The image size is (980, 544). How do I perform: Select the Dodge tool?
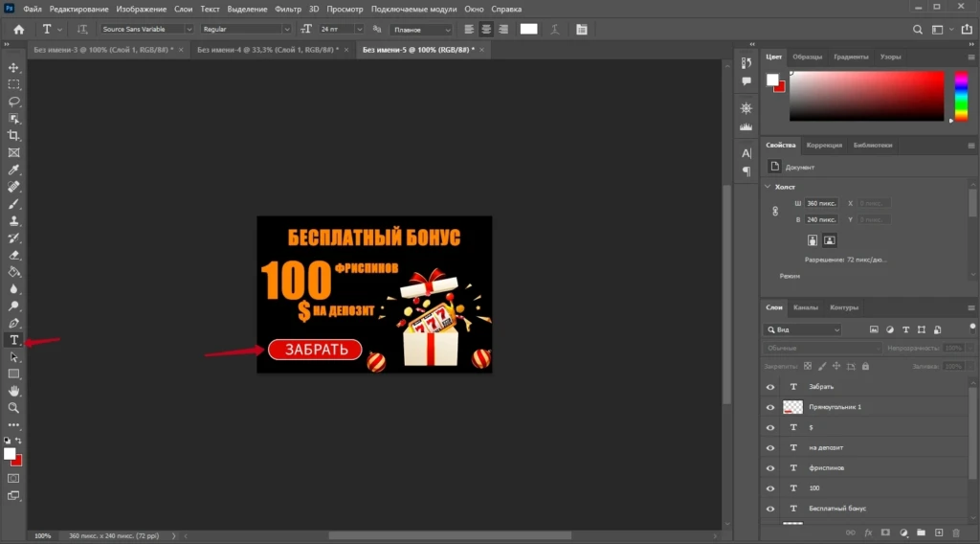coord(13,306)
